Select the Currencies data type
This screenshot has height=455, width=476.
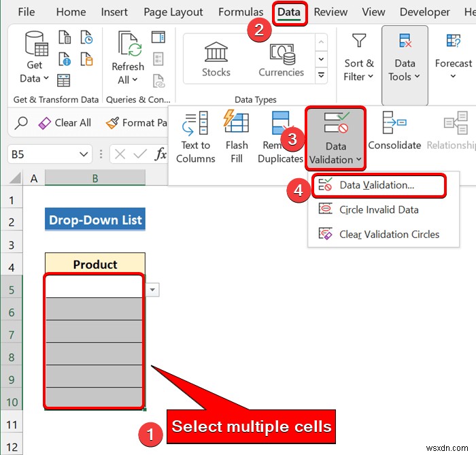coord(282,59)
